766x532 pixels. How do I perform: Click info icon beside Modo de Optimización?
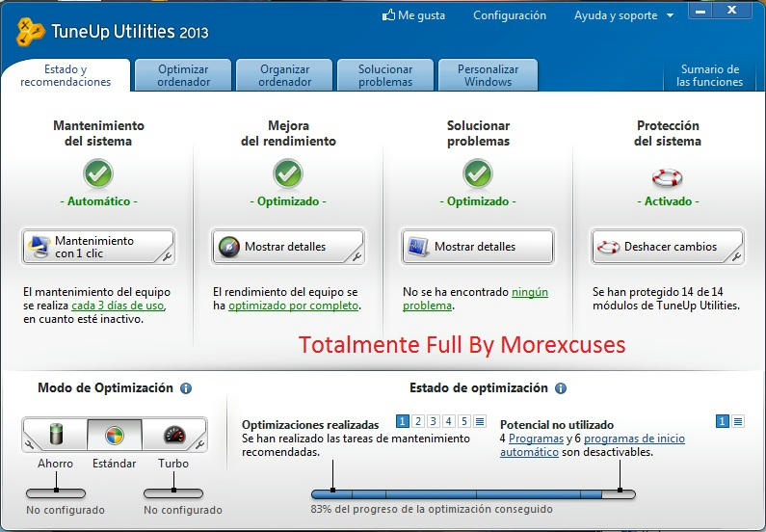tap(186, 388)
